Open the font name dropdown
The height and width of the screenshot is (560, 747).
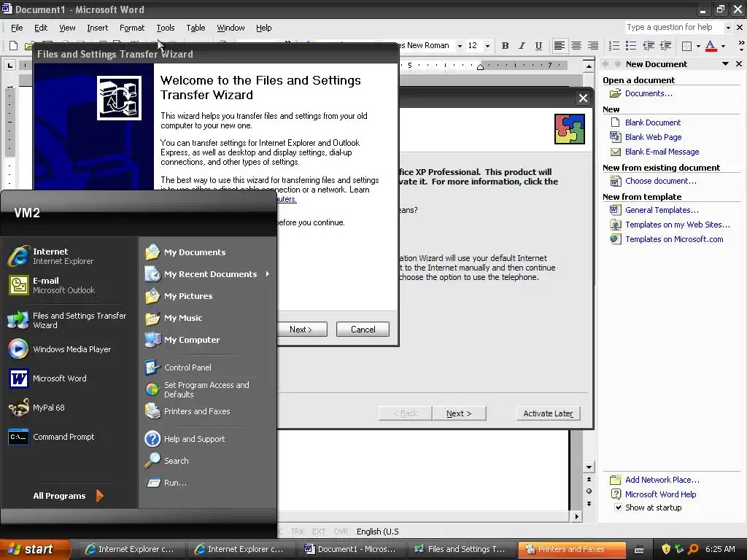tap(460, 46)
